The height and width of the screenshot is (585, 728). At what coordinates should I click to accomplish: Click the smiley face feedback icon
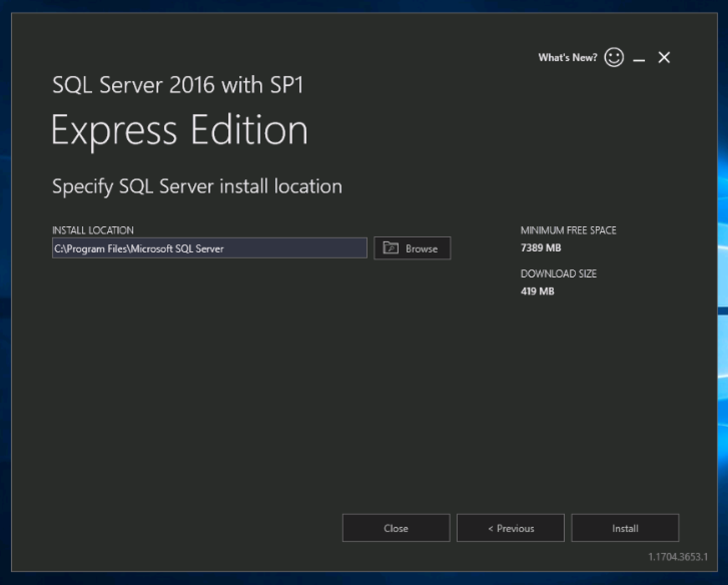[x=614, y=57]
